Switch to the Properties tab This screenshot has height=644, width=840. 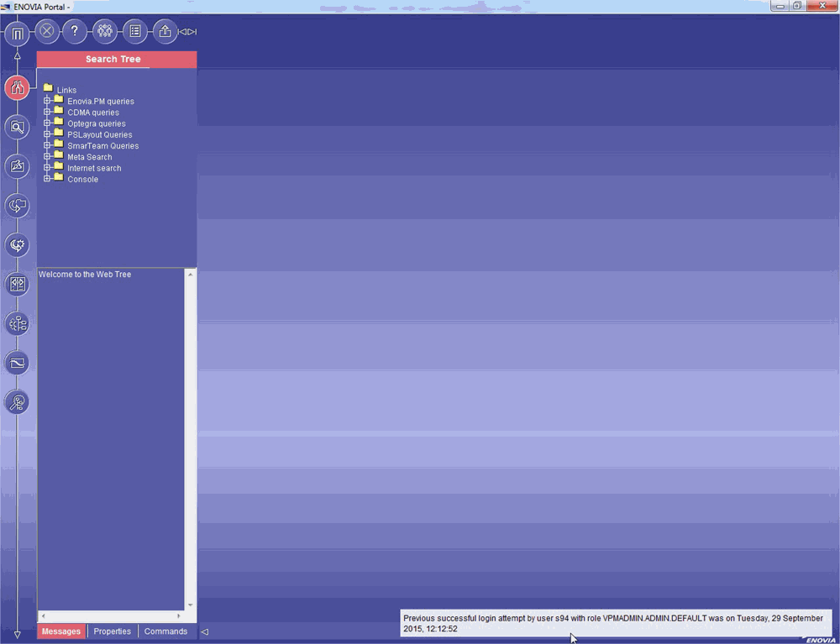[x=112, y=631]
